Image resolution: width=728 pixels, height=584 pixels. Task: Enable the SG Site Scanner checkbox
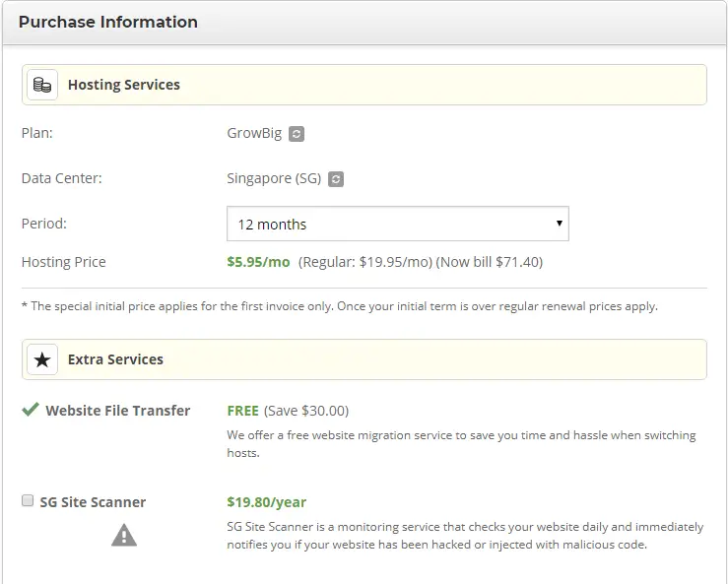(28, 501)
